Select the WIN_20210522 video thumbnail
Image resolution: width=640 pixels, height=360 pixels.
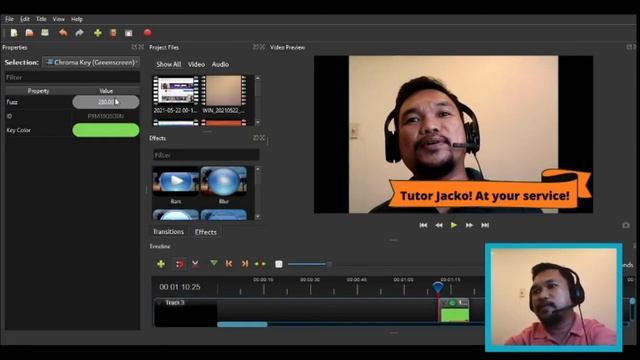(x=224, y=90)
